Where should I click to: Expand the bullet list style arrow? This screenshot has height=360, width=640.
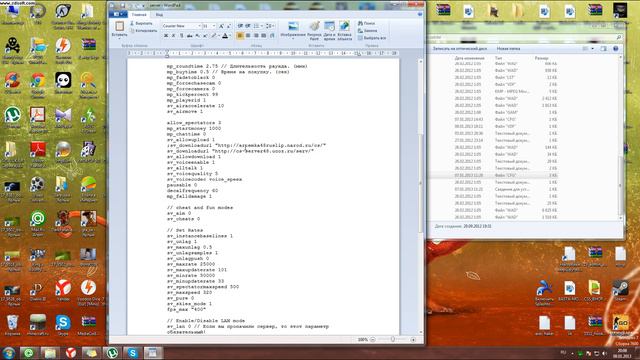261,26
